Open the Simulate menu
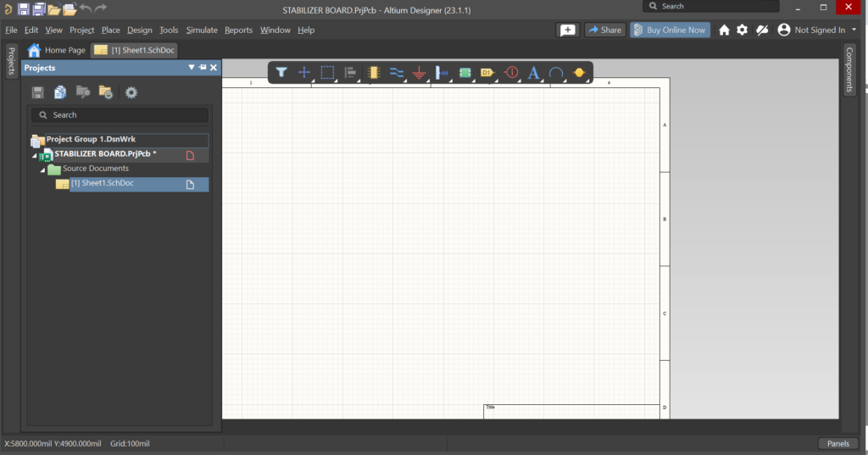Screen dimensions: 868x455 pos(202,30)
